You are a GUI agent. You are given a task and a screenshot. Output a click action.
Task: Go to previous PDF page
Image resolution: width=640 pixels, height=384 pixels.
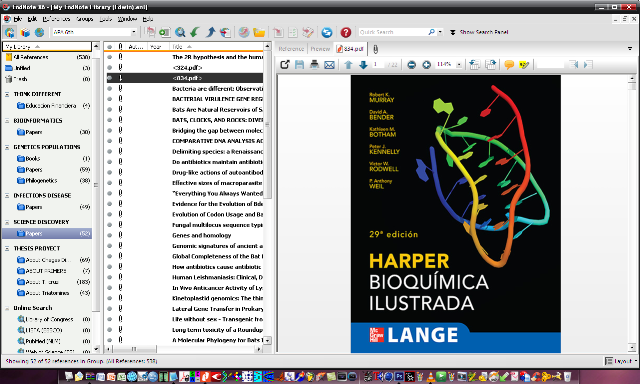tap(348, 64)
